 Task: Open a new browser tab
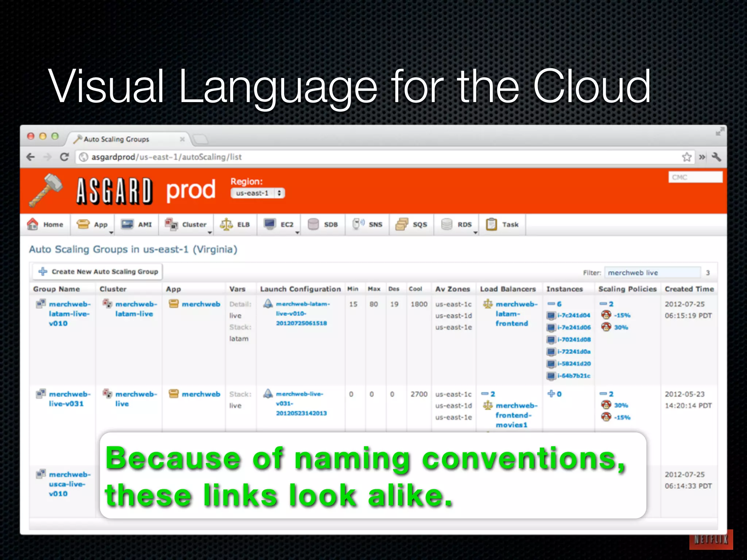[200, 139]
